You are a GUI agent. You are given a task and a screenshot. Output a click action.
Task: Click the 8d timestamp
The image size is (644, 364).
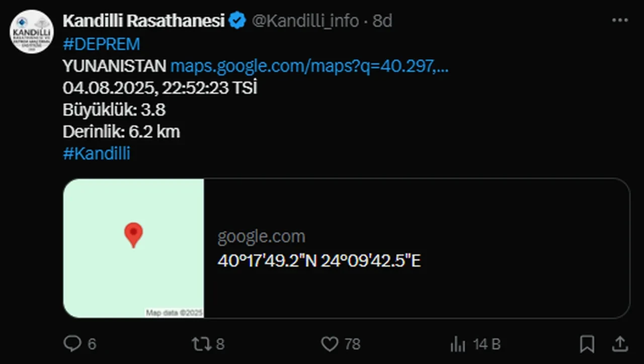[382, 21]
